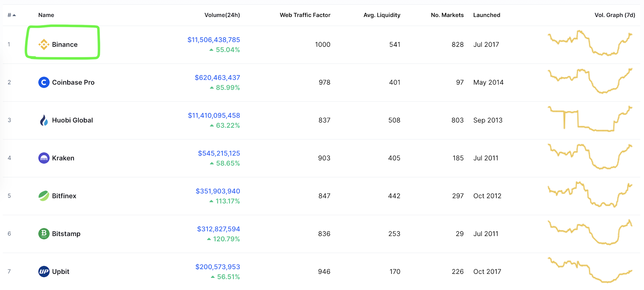Image resolution: width=644 pixels, height=290 pixels.
Task: Click the Coinbase Pro logo icon
Action: coord(43,82)
